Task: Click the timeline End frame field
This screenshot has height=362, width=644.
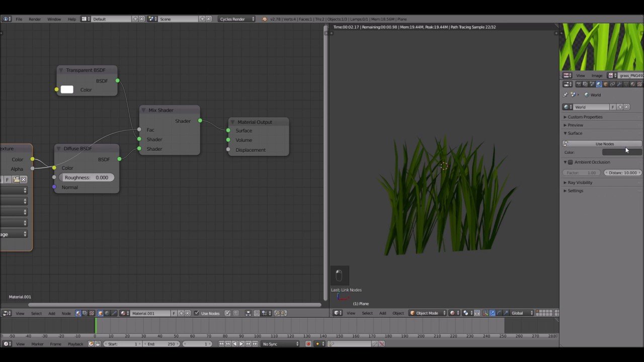Action: pos(161,344)
